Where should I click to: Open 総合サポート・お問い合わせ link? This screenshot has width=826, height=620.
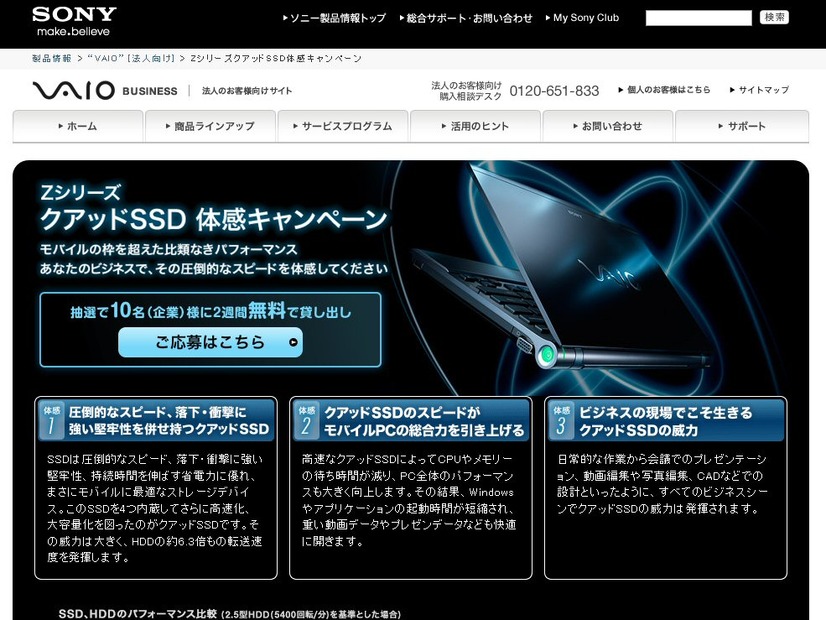(469, 18)
